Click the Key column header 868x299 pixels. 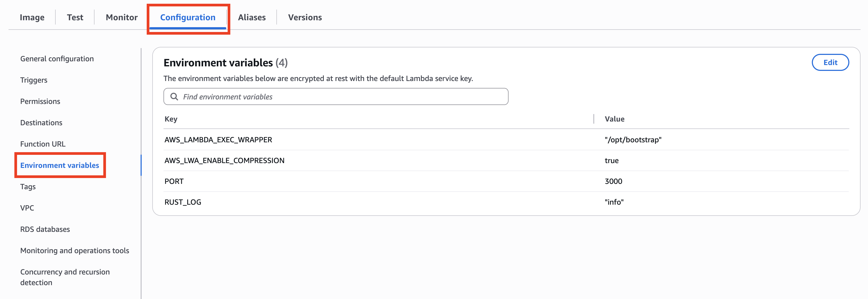171,119
